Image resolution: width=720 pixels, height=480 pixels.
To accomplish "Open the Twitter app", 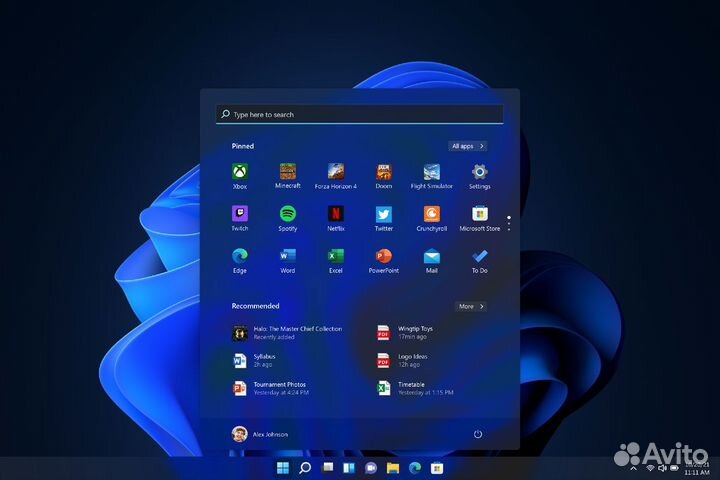I will click(383, 219).
